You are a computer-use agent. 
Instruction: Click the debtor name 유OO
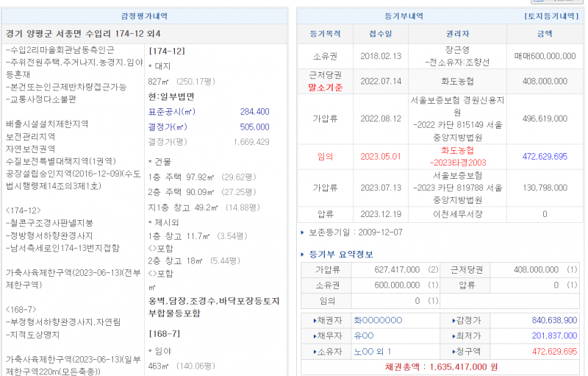click(364, 336)
